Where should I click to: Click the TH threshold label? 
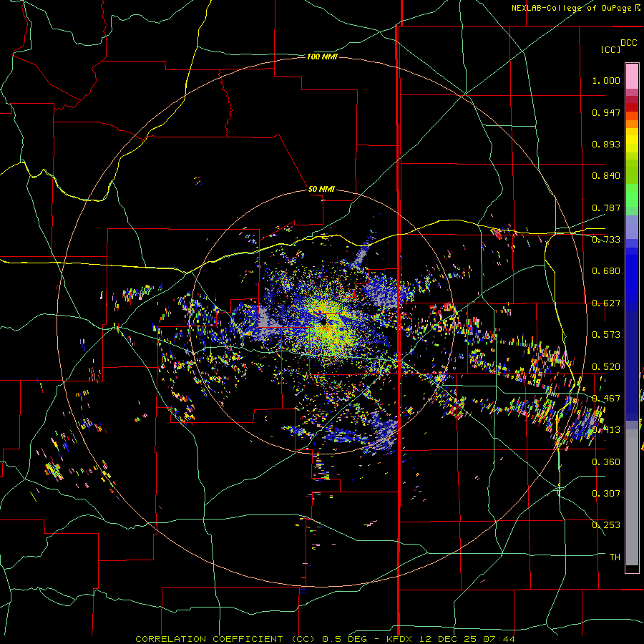click(615, 557)
